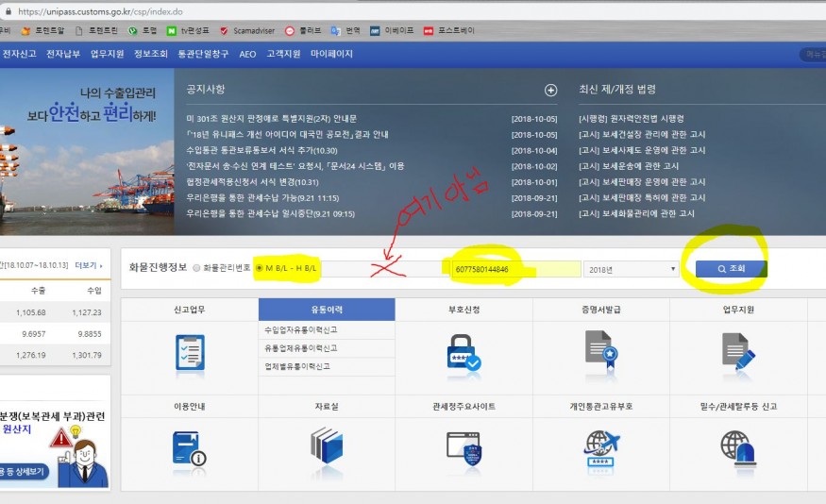Open the 부호신청 padlock icon
Screen dimensions: 826x504
click(464, 351)
